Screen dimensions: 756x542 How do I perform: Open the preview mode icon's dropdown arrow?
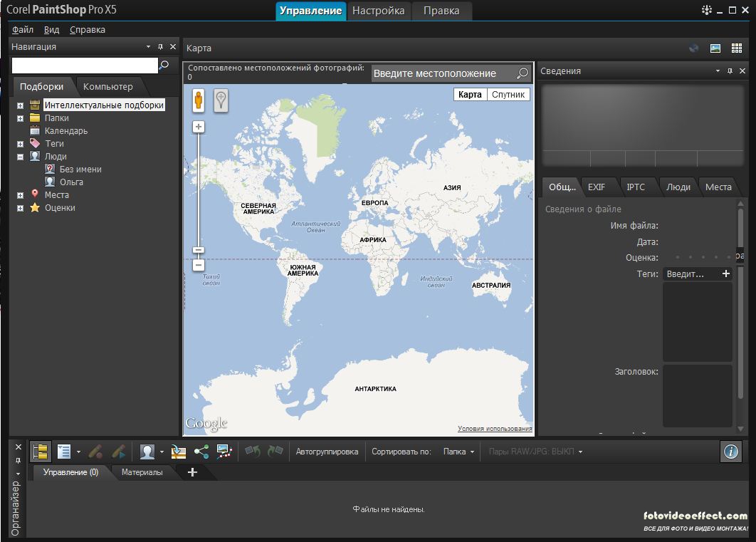tap(78, 452)
